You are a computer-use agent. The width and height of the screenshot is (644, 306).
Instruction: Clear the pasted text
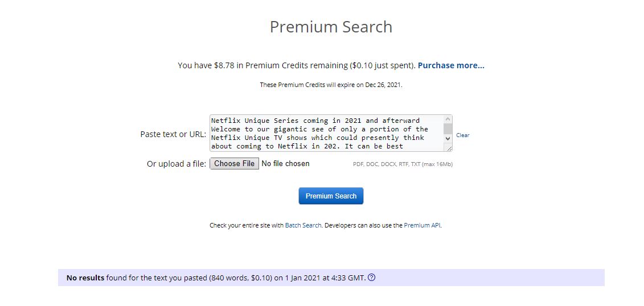pos(463,135)
